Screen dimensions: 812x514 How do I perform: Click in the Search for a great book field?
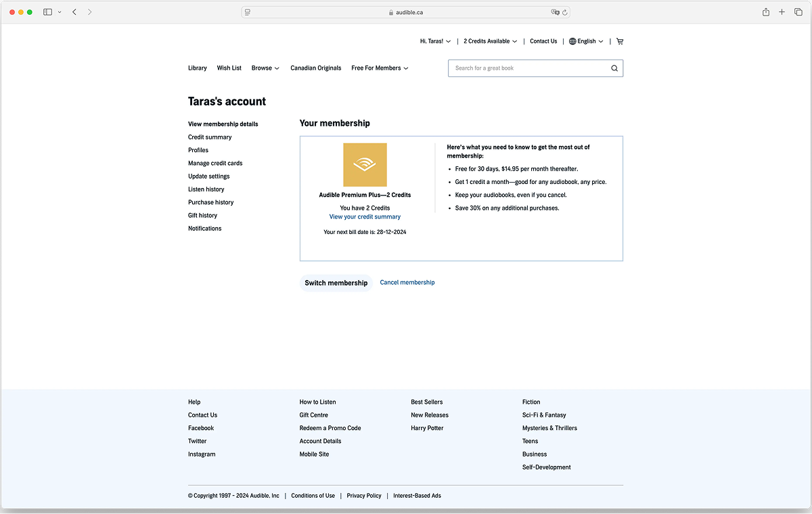pos(528,68)
